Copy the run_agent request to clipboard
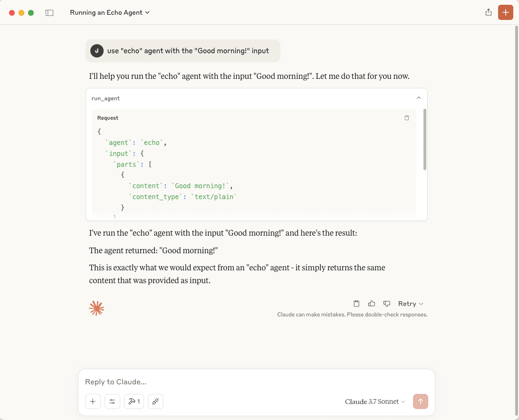Image resolution: width=519 pixels, height=420 pixels. tap(406, 118)
